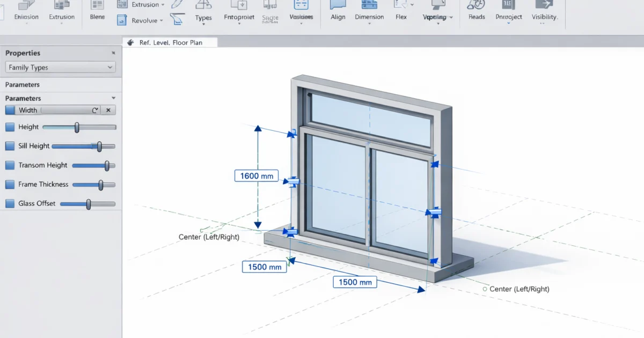Use the Dimension tool
Image resolution: width=644 pixels, height=338 pixels.
pyautogui.click(x=369, y=11)
